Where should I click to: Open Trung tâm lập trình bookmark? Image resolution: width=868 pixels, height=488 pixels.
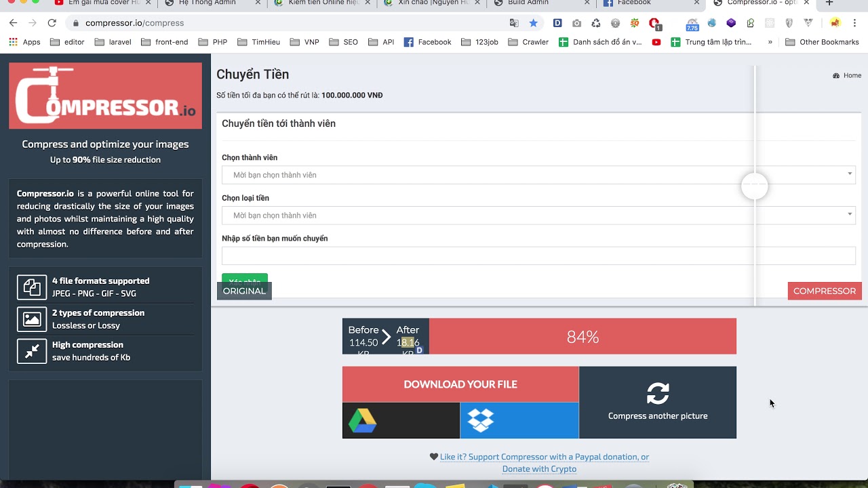[711, 42]
